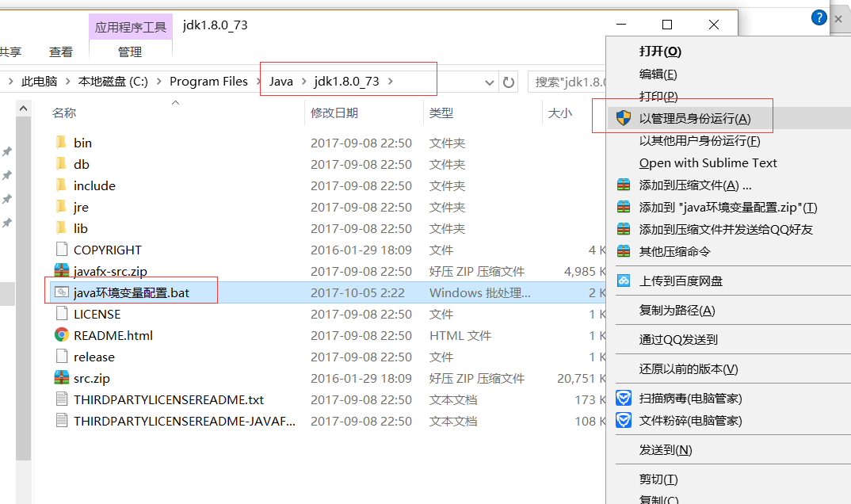Select the src.zip file name

click(92, 378)
